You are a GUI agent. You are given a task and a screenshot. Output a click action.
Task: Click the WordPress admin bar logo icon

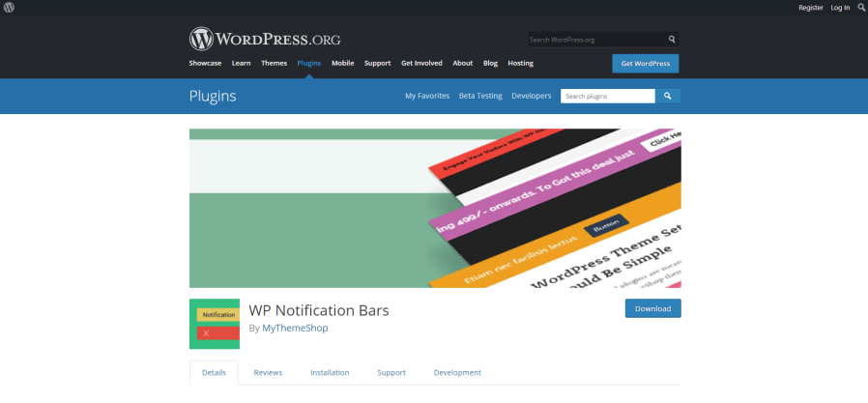click(9, 7)
